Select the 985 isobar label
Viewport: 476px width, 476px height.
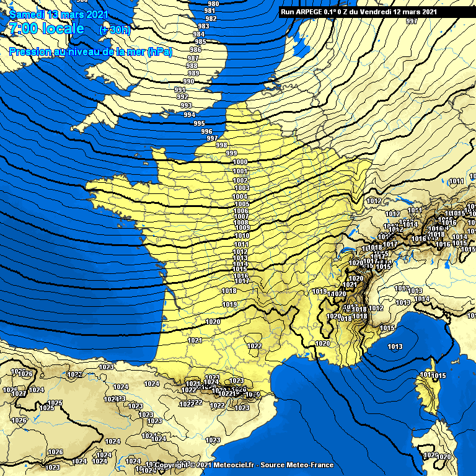[x=201, y=42]
